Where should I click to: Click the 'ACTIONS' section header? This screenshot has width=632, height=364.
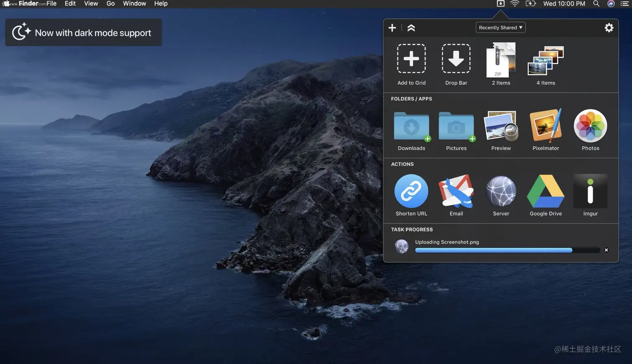[x=402, y=164]
